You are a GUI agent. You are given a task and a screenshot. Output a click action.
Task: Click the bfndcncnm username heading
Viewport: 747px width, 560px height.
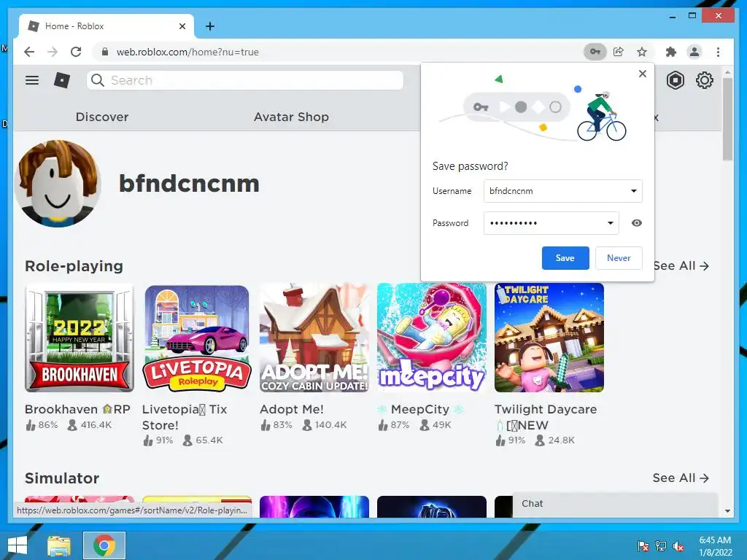tap(189, 183)
